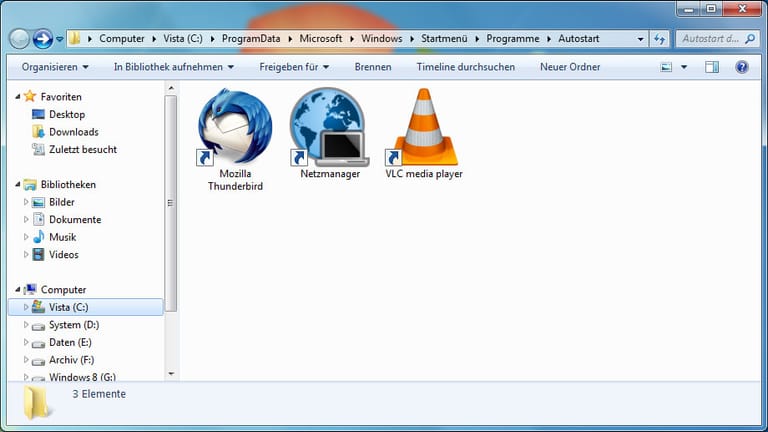
Task: Open the recent pages dropdown arrow
Action: (59, 39)
